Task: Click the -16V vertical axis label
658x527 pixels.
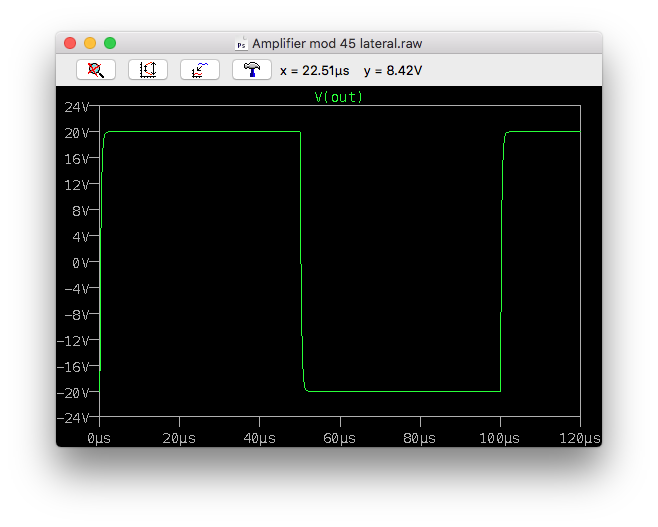Action: click(73, 367)
